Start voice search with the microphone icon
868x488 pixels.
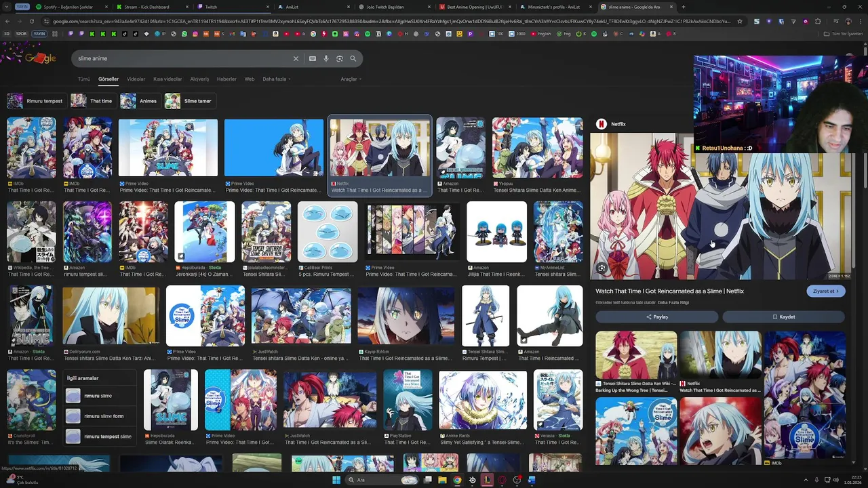point(326,59)
